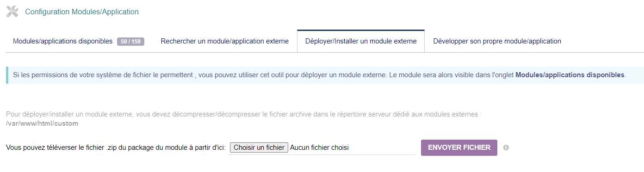Click the Choisir un fichier button
Image resolution: width=644 pixels, height=172 pixels.
click(x=259, y=147)
